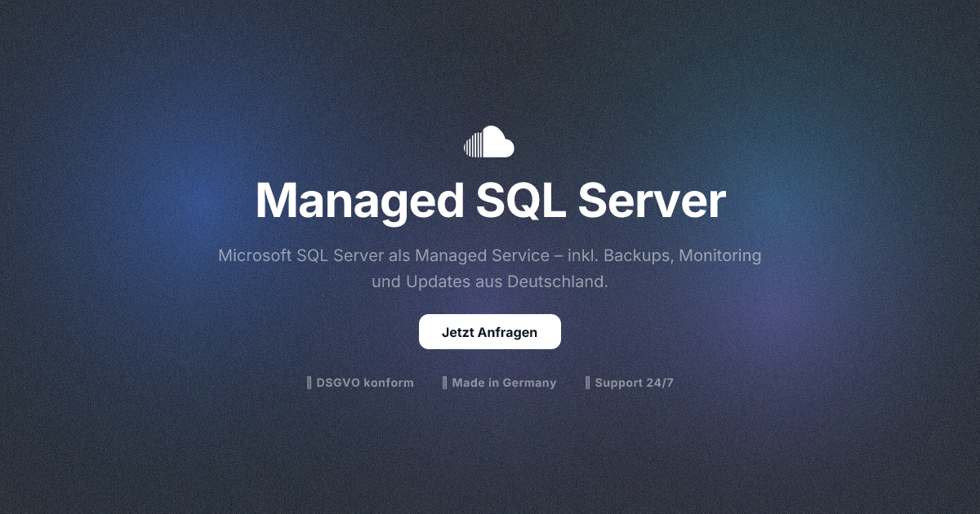Click the "Jetzt Anfragen" button
This screenshot has height=514, width=980.
coord(490,332)
